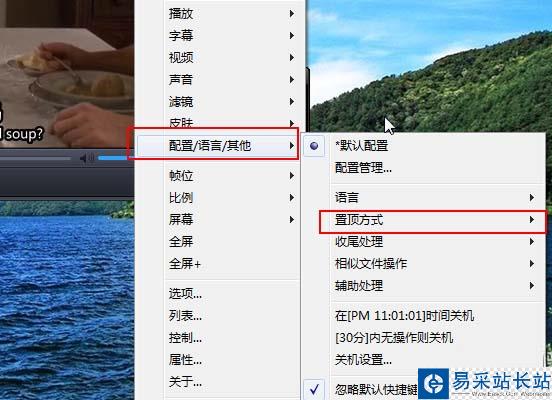Image resolution: width=552 pixels, height=400 pixels.
Task: Click 选项... to open options
Action: [185, 293]
